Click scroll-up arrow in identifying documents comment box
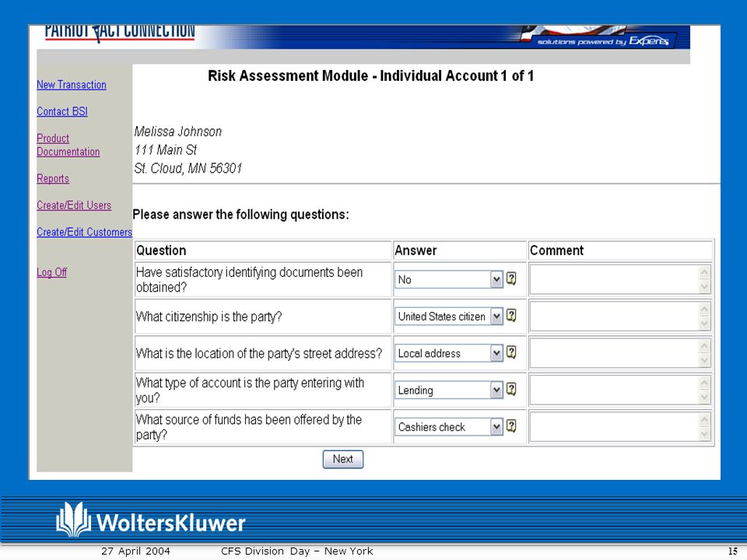Image resolution: width=747 pixels, height=560 pixels. pyautogui.click(x=705, y=272)
